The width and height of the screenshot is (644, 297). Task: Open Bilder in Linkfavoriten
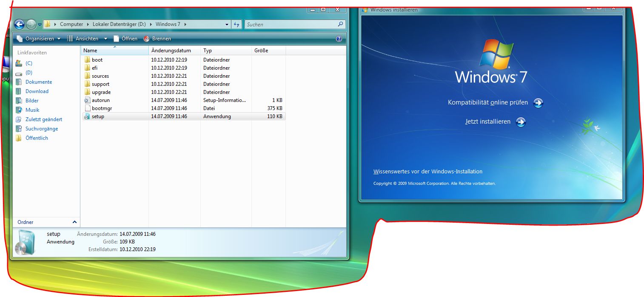tap(32, 101)
